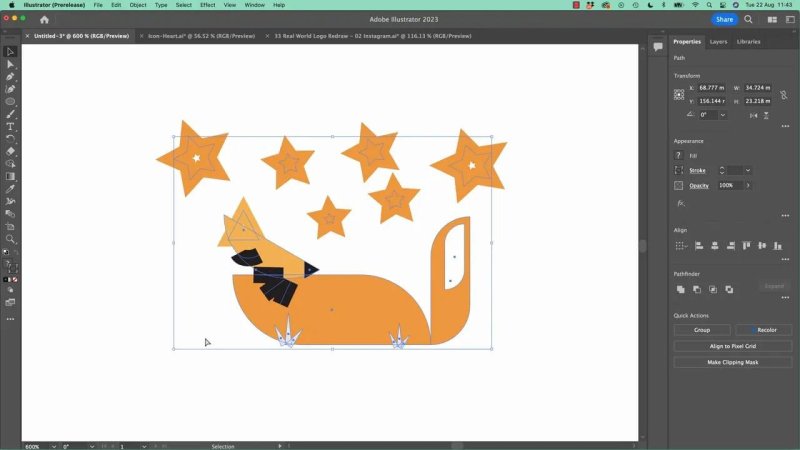Select the Eyedropper tool
Screen dimensions: 800x450
10,189
